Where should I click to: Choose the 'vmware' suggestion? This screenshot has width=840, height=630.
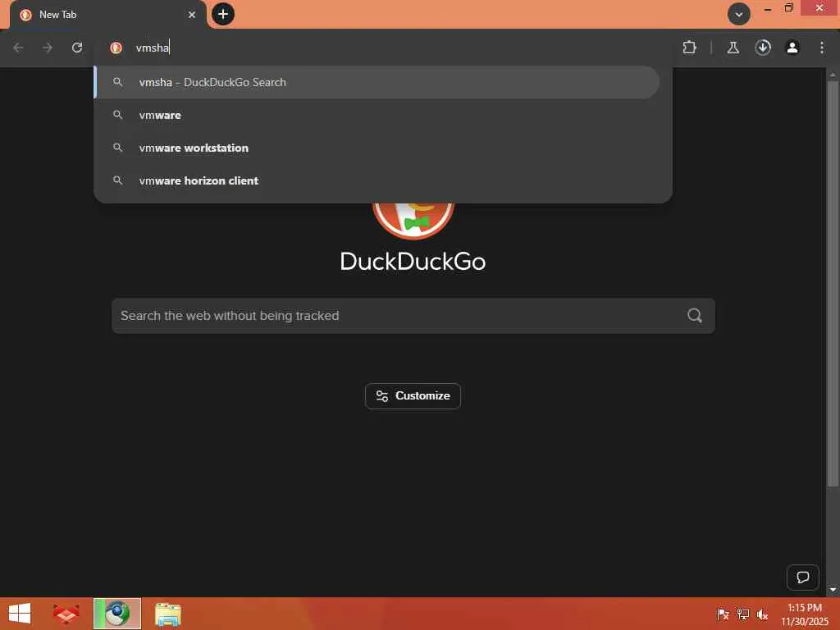coord(377,115)
